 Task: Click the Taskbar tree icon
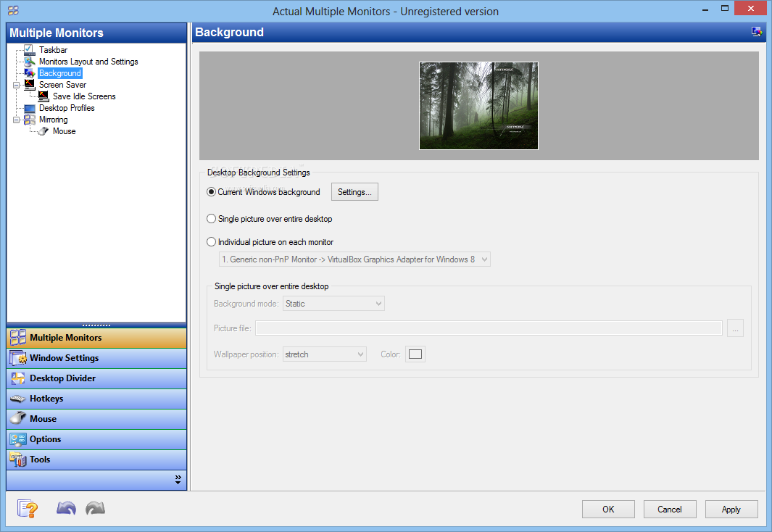click(x=29, y=50)
